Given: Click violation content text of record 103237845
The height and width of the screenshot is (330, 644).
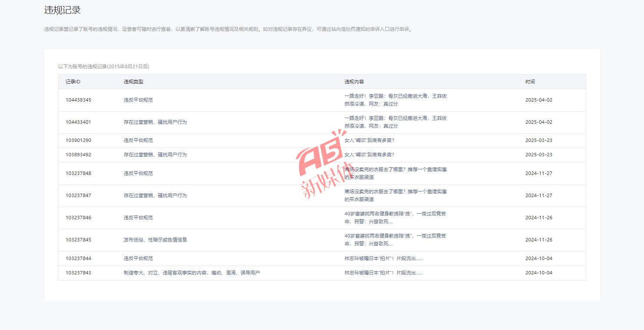Looking at the screenshot, I should pyautogui.click(x=395, y=240).
